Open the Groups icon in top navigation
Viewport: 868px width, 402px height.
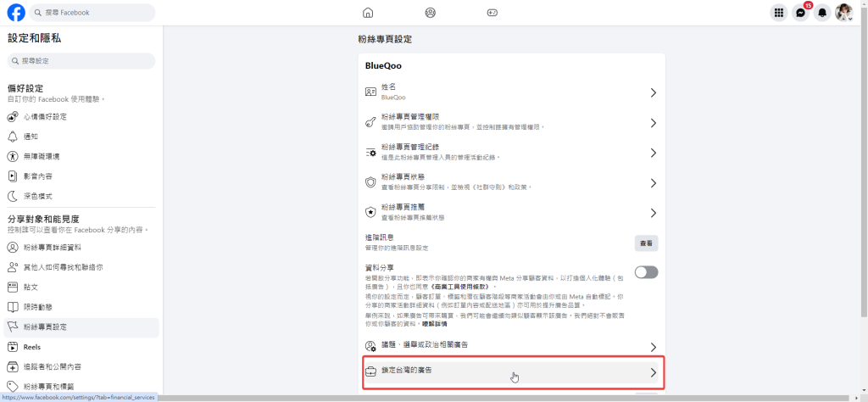tap(431, 13)
